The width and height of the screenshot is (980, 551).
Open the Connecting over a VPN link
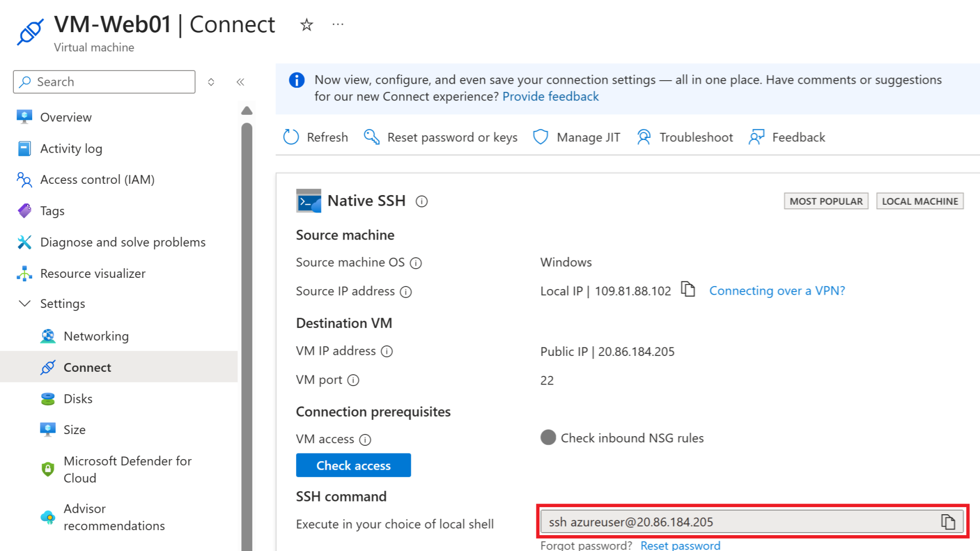pos(777,291)
